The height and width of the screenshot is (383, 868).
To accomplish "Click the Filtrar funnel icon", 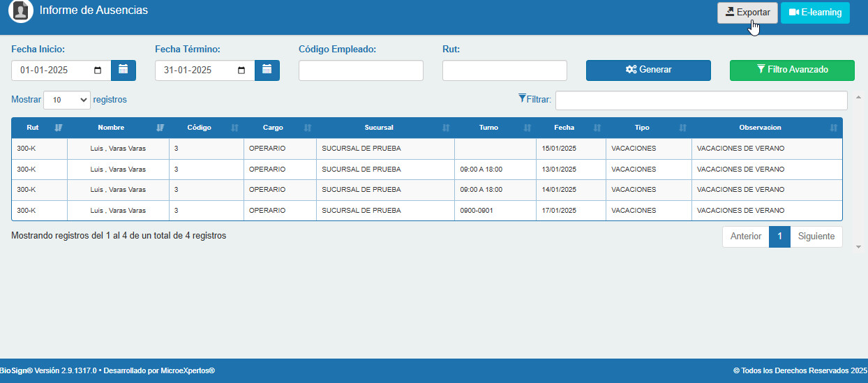I will tap(522, 99).
